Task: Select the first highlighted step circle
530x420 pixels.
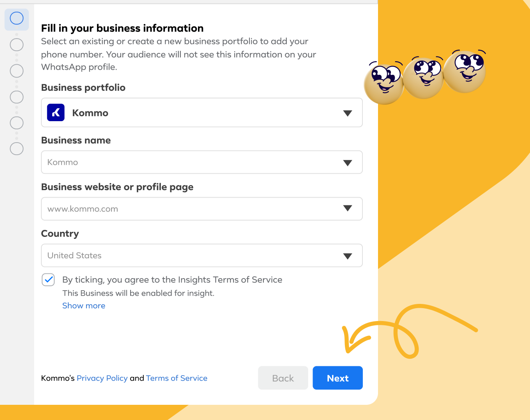Action: (17, 18)
